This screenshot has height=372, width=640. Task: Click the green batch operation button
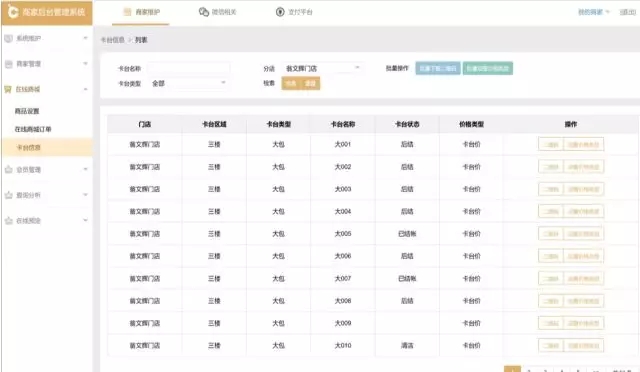coord(488,68)
